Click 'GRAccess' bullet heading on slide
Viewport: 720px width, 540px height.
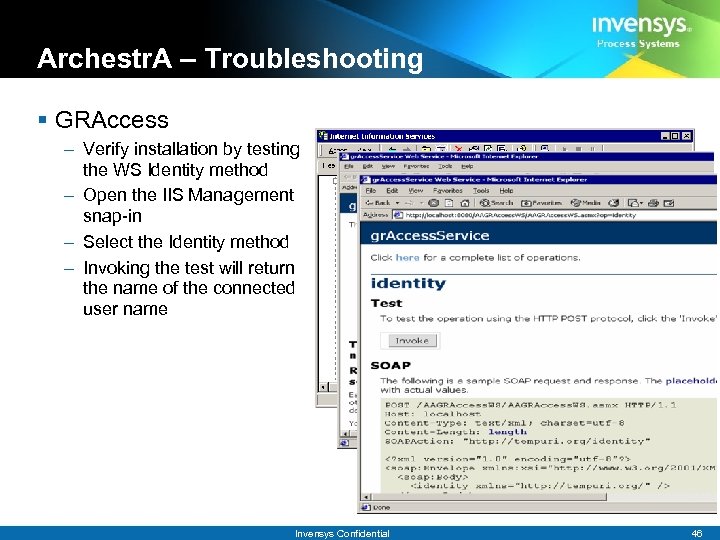point(112,120)
